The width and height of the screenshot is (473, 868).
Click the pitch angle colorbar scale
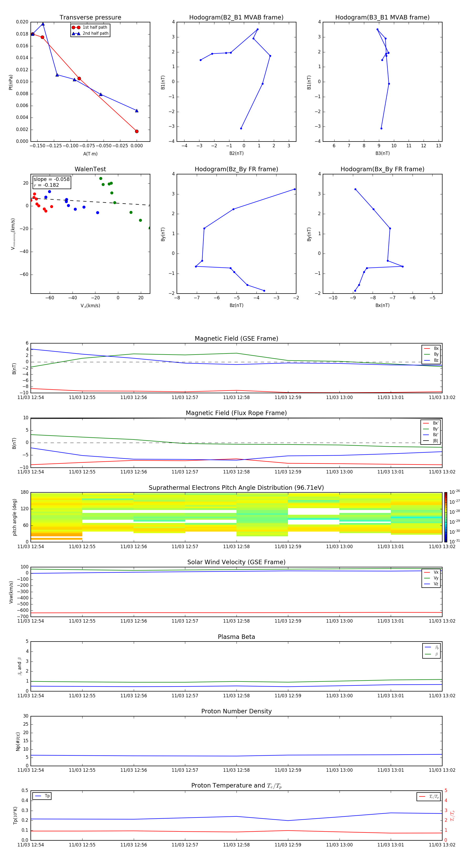pos(446,517)
